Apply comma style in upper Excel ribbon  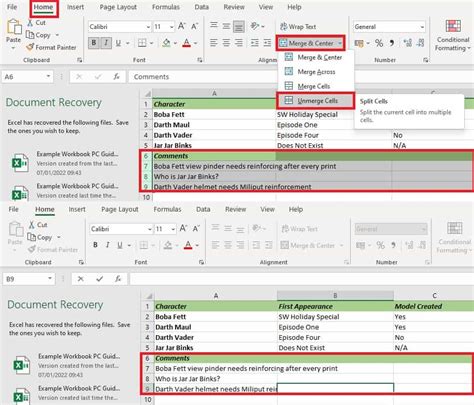[x=392, y=43]
